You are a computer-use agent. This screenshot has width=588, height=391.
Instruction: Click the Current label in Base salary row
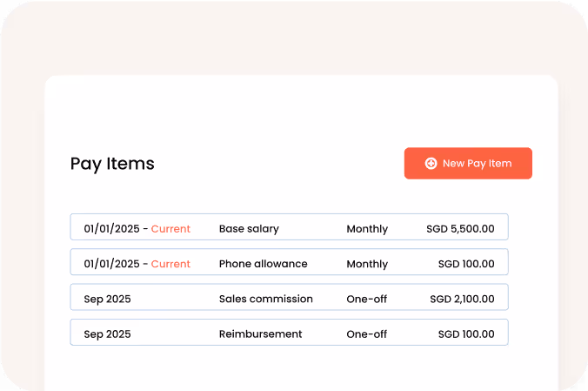coord(170,229)
